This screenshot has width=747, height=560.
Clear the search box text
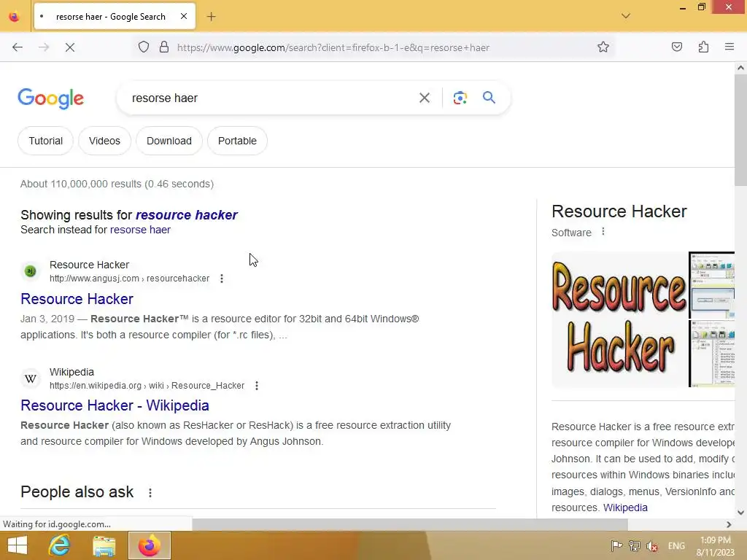tap(424, 98)
